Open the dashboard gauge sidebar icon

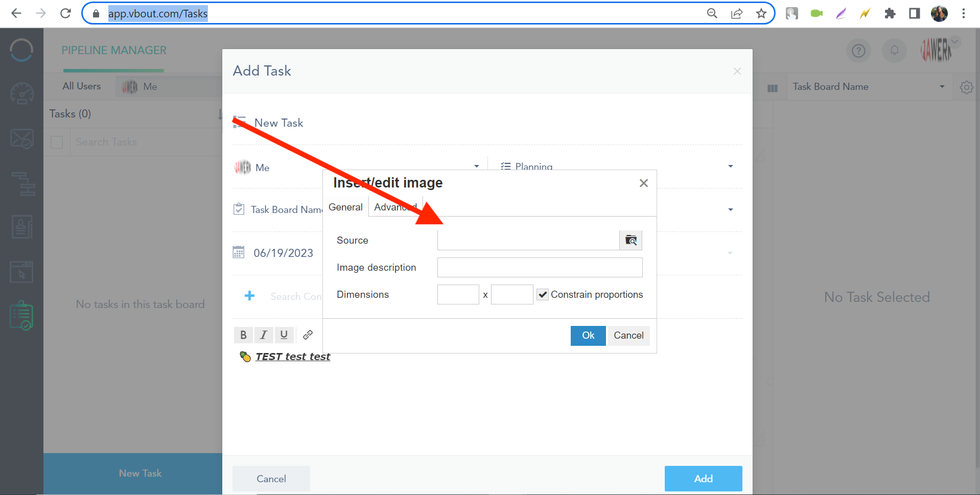[x=22, y=93]
